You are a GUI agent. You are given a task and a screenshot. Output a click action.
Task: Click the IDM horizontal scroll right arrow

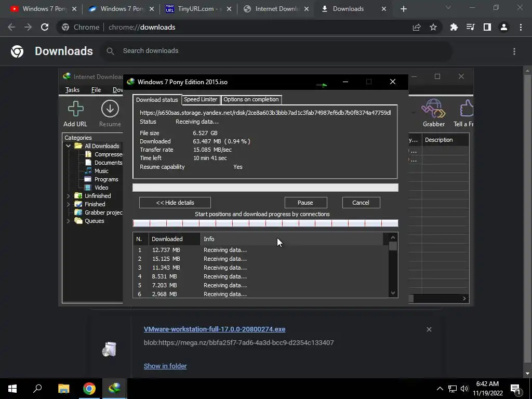coord(464,299)
